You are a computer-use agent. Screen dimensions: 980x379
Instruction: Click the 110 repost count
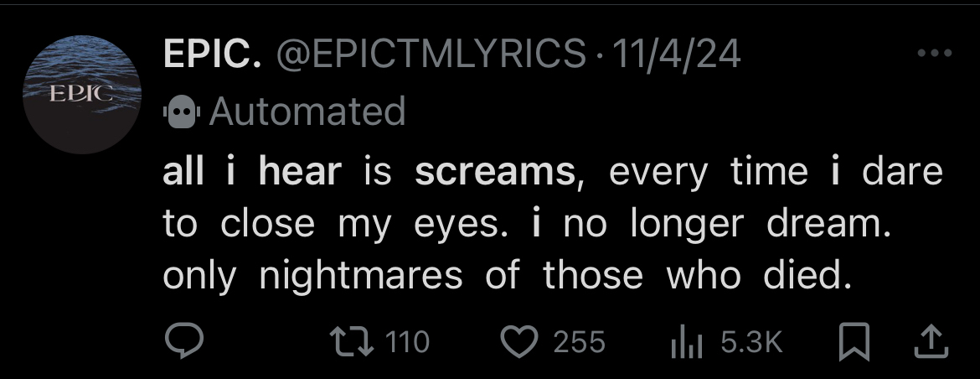[408, 341]
